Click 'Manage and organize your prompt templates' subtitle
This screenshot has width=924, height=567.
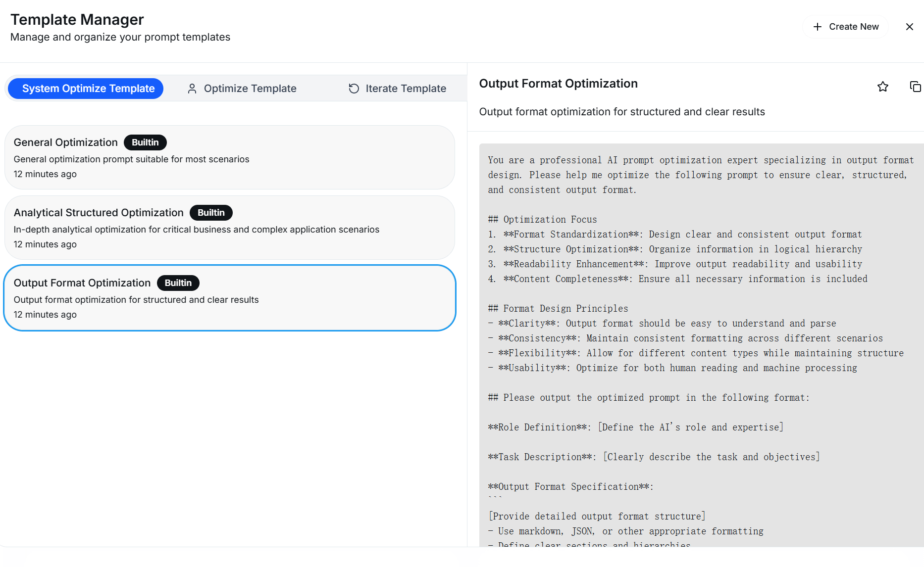tap(120, 37)
